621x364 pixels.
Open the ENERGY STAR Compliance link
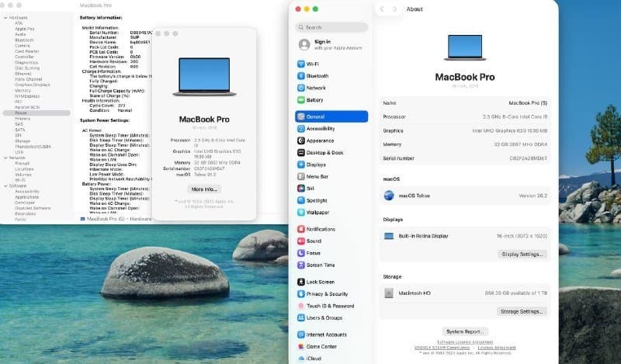point(442,348)
